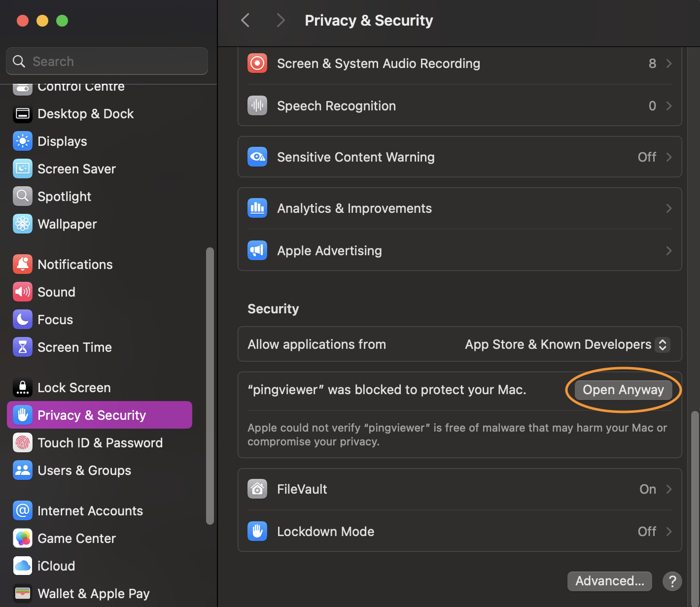This screenshot has height=607, width=700.
Task: Click the Screen Time hourglass icon
Action: click(x=23, y=347)
